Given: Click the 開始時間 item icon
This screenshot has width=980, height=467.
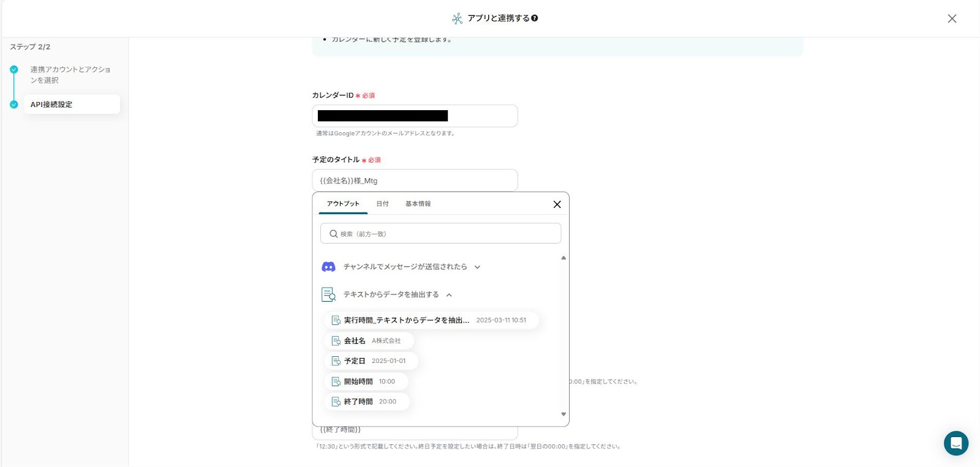Looking at the screenshot, I should click(x=336, y=381).
